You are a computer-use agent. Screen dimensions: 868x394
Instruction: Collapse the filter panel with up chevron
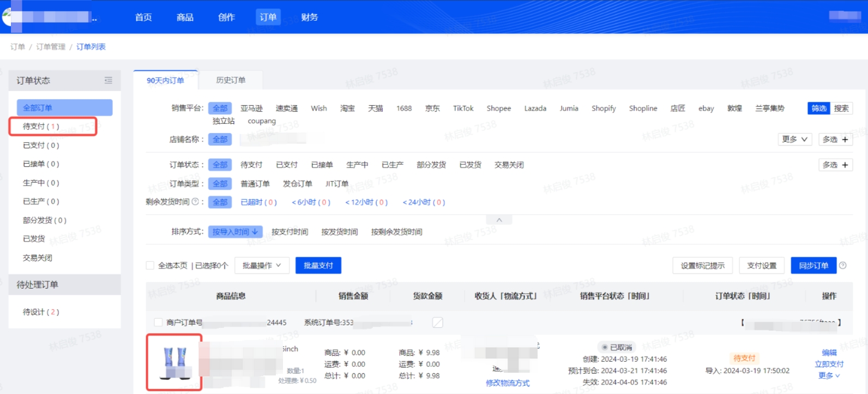point(499,220)
